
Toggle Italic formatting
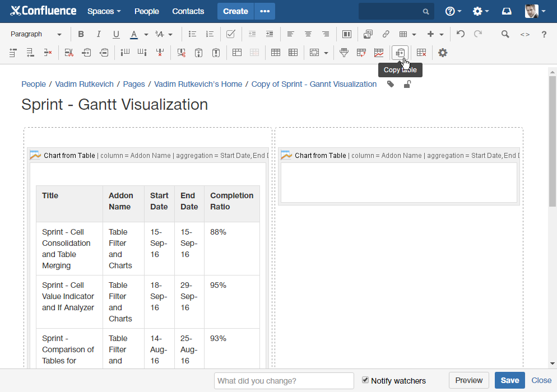tap(99, 34)
